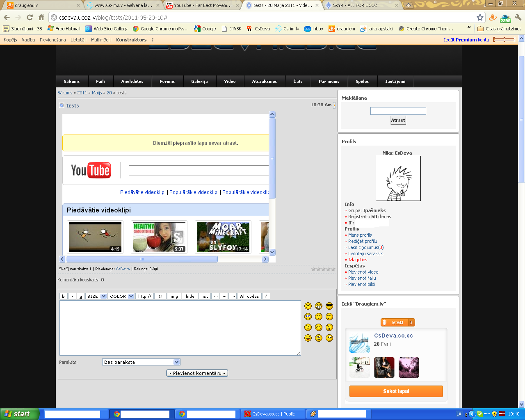The width and height of the screenshot is (525, 420).
Task: Insert the plain smile emoticon
Action: tap(319, 327)
